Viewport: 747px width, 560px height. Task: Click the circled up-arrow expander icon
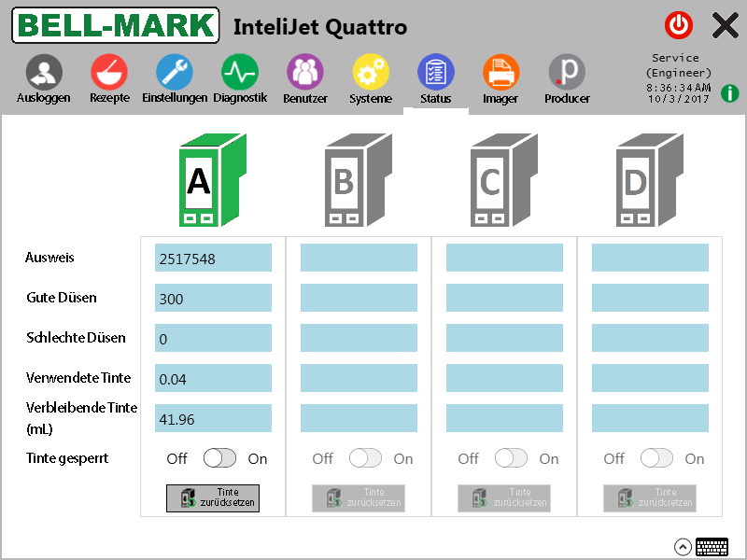click(683, 547)
